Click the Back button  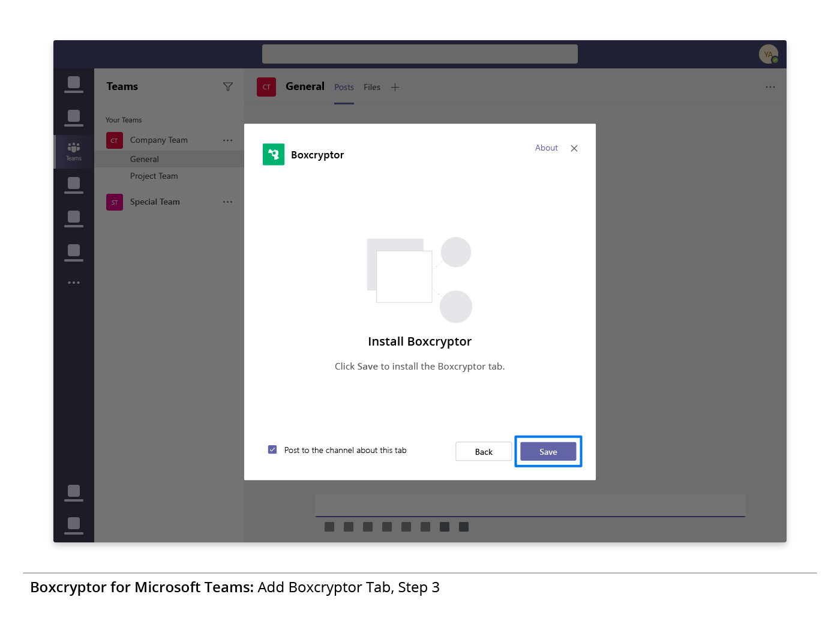484,452
